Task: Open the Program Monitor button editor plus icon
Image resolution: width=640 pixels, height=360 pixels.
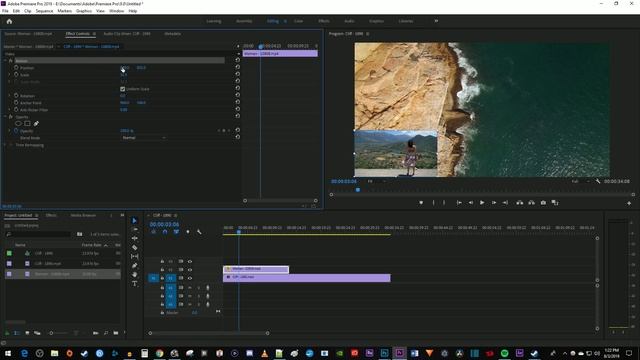Action: pyautogui.click(x=629, y=203)
